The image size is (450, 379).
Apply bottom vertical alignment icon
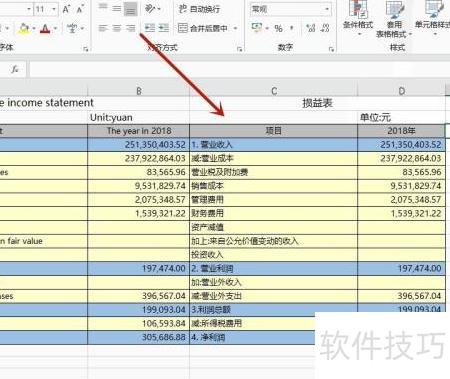pyautogui.click(x=130, y=9)
